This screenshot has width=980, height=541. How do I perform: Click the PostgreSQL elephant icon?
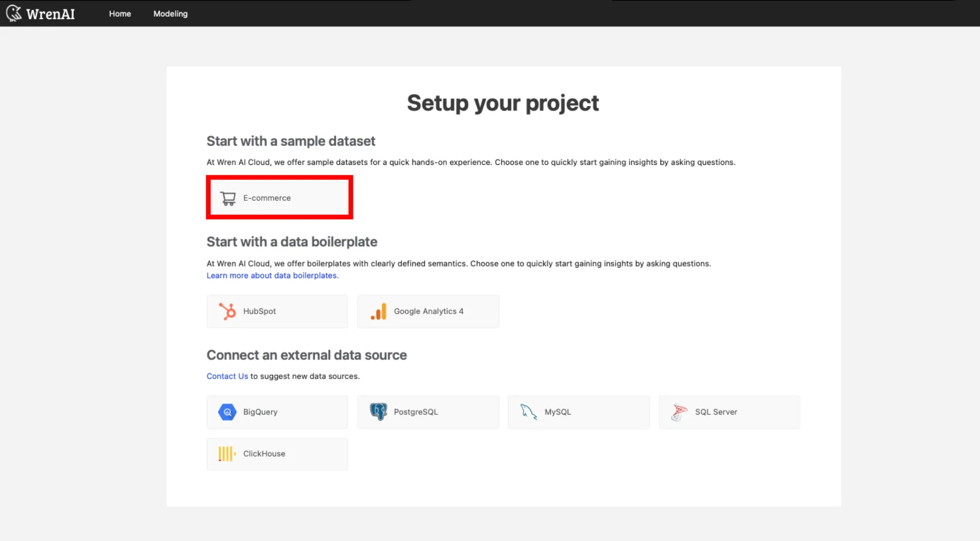(379, 412)
